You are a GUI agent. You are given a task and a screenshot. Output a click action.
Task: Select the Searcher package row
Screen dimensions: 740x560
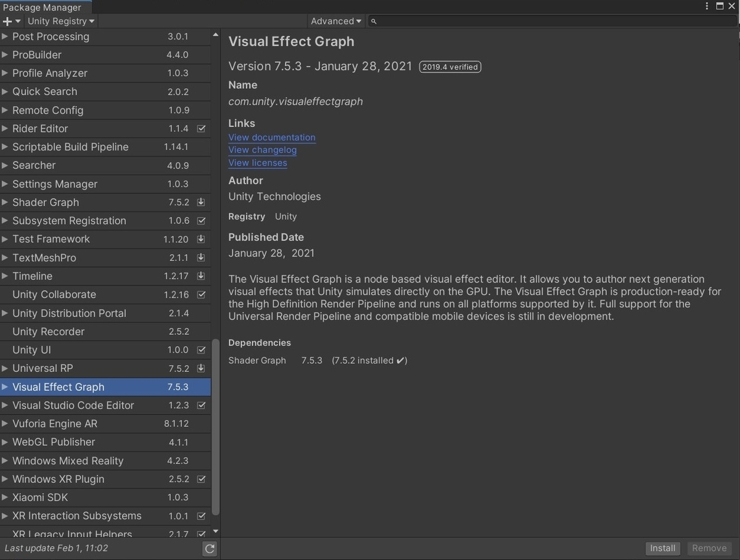105,165
